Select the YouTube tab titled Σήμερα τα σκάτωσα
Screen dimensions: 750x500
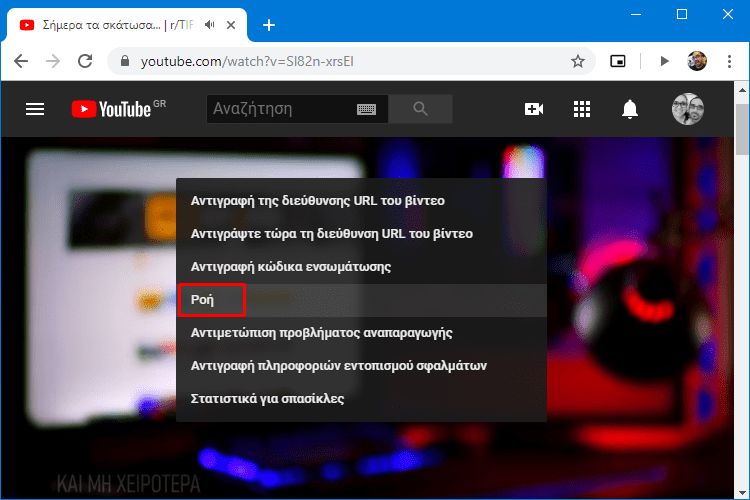click(x=127, y=25)
